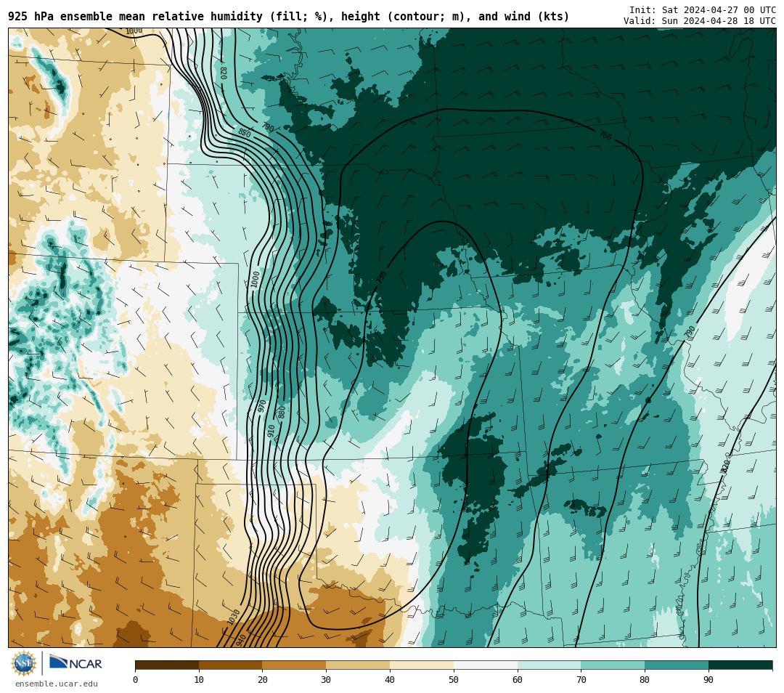Click the 80-90% teal colorbar segment
This screenshot has height=693, width=784.
pos(677,665)
